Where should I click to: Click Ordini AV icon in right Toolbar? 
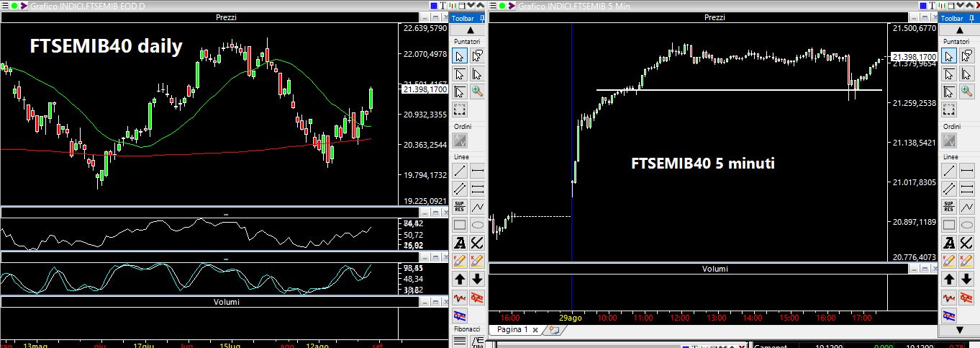click(949, 141)
